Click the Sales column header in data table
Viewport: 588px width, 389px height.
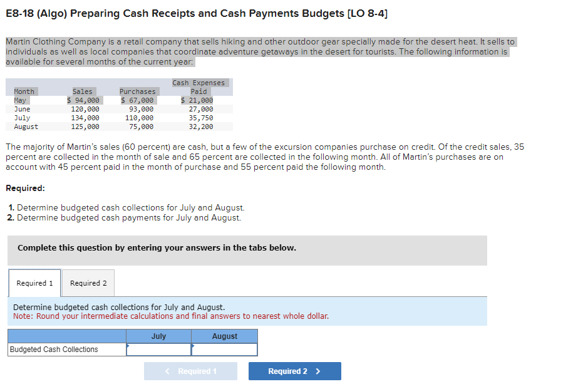pyautogui.click(x=82, y=91)
